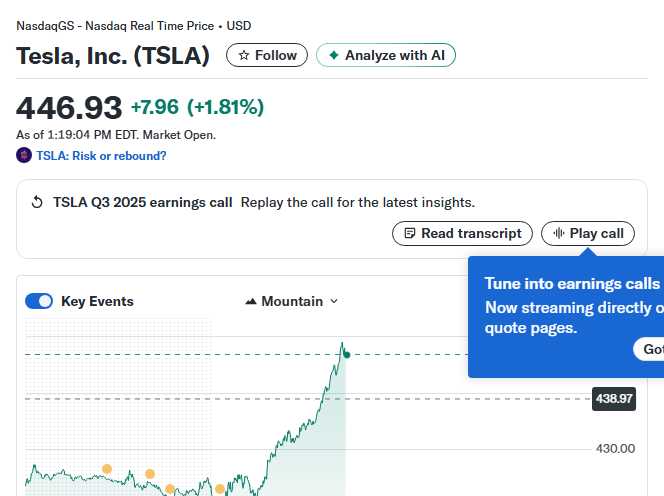Viewport: 664px width, 496px height.
Task: Click the (+1.81%) percentage change
Action: point(225,107)
